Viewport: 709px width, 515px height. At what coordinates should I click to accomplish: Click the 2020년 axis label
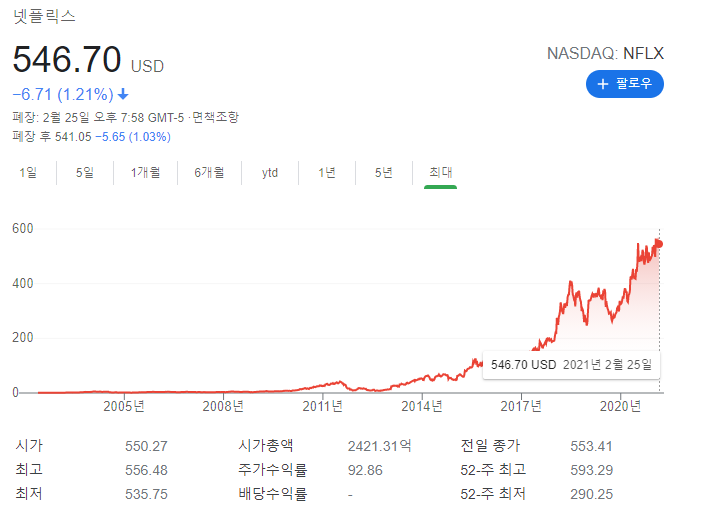pos(620,406)
